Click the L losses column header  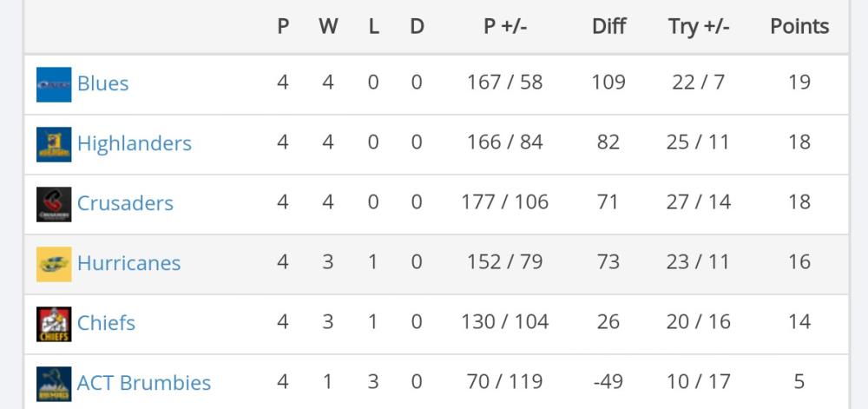373,26
